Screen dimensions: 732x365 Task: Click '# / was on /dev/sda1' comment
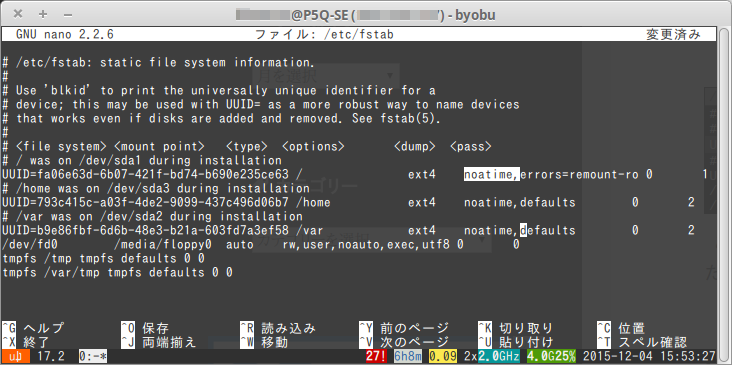coord(142,161)
